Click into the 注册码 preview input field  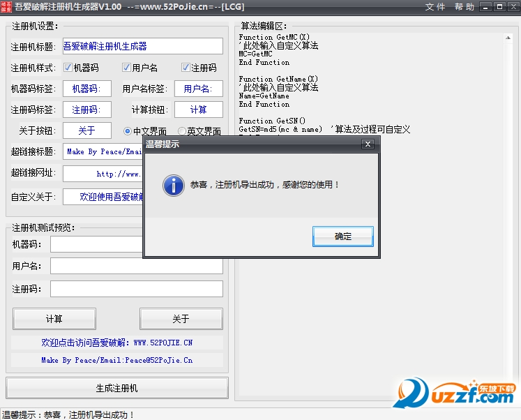pos(136,289)
